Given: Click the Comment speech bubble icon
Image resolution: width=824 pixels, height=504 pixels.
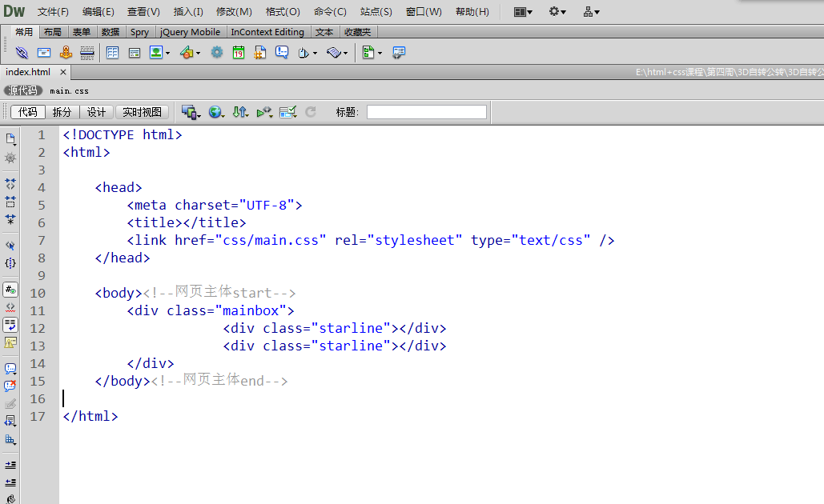Looking at the screenshot, I should (x=282, y=53).
